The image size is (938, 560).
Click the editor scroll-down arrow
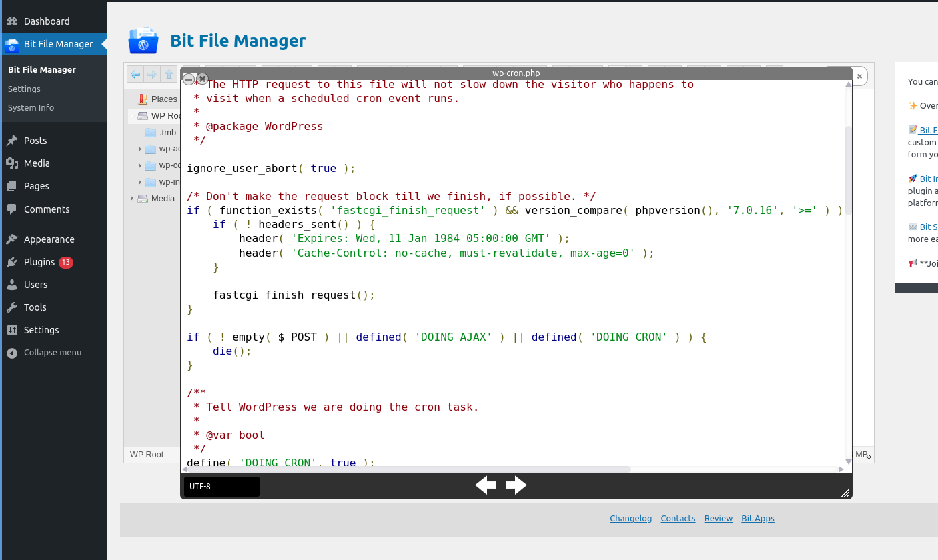point(849,461)
